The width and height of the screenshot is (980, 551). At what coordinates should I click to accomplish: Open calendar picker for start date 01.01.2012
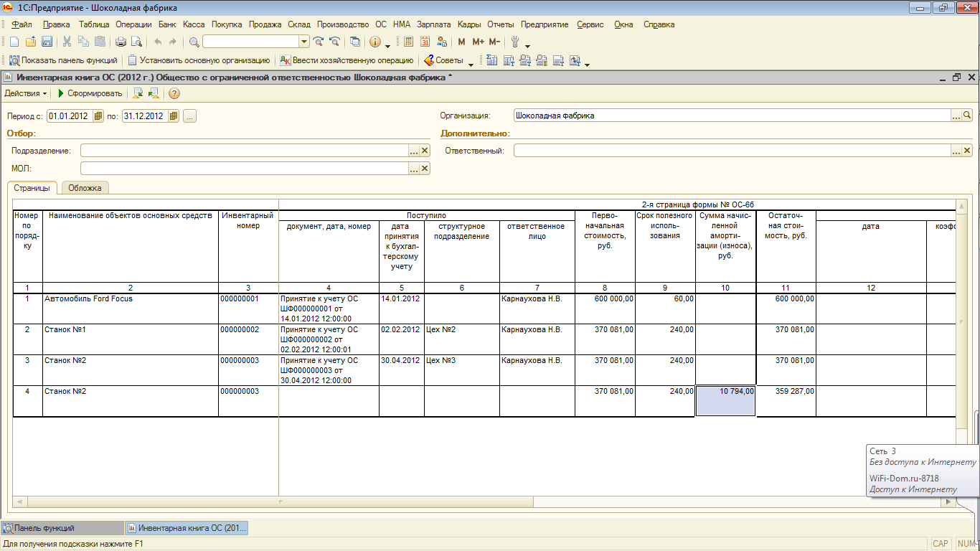point(99,116)
